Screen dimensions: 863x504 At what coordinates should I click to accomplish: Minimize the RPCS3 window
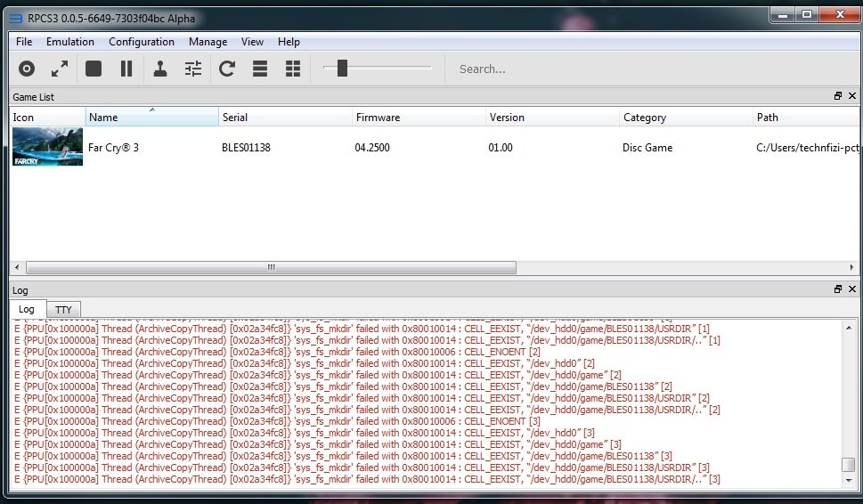[x=783, y=15]
